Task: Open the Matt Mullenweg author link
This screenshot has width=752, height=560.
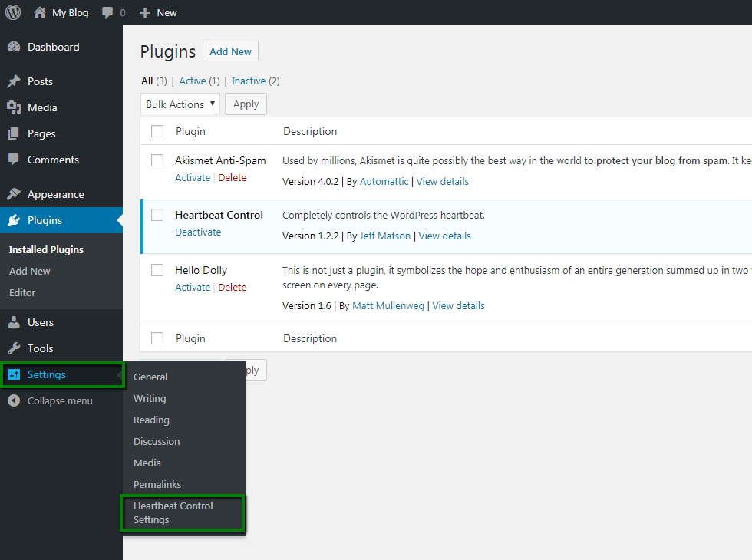Action: point(388,306)
